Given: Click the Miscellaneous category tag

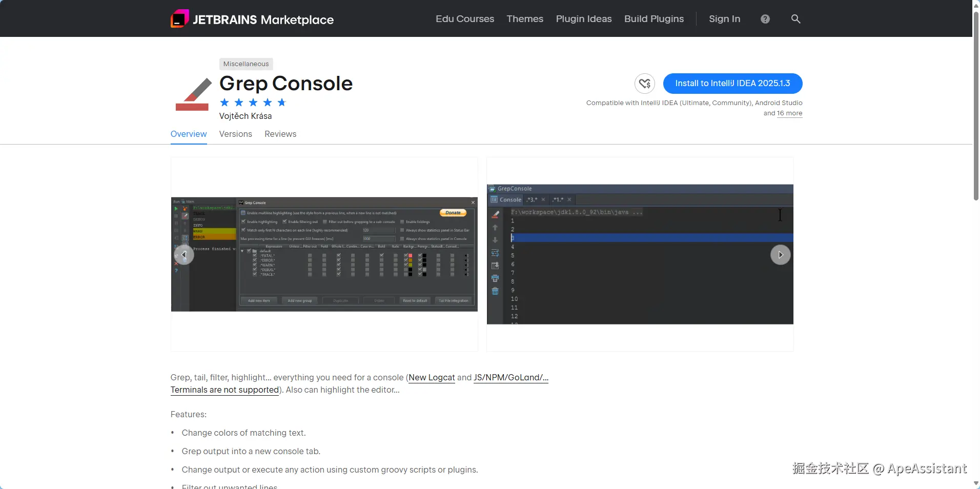Looking at the screenshot, I should coord(246,64).
